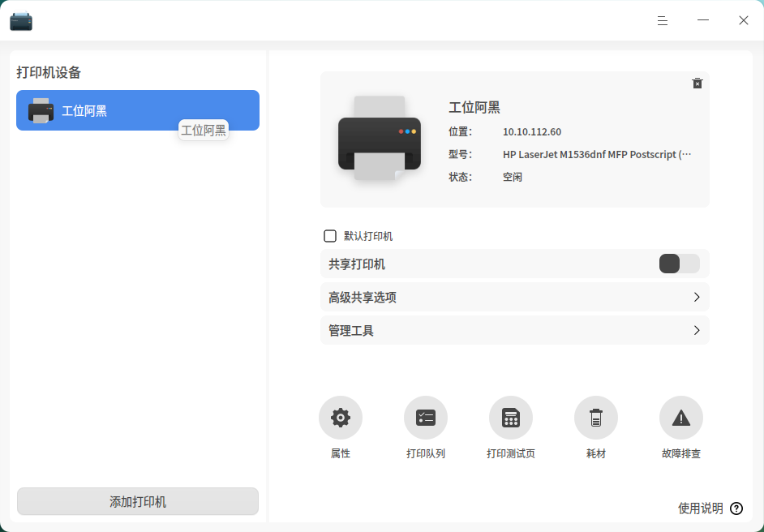This screenshot has width=764, height=532.
Task: Click the shared printer (共享打印机) row label
Action: [357, 264]
